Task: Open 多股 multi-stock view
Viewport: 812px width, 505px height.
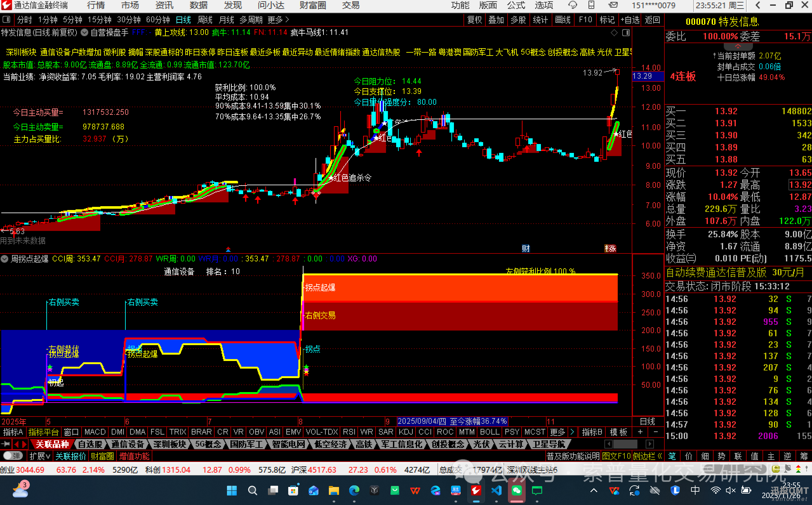Action: (x=518, y=20)
